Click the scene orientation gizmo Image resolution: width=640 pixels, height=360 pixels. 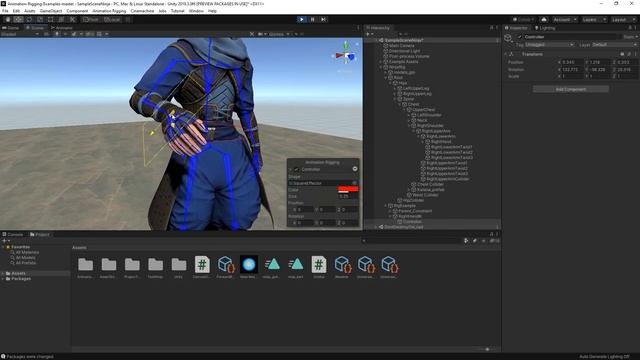coord(346,55)
